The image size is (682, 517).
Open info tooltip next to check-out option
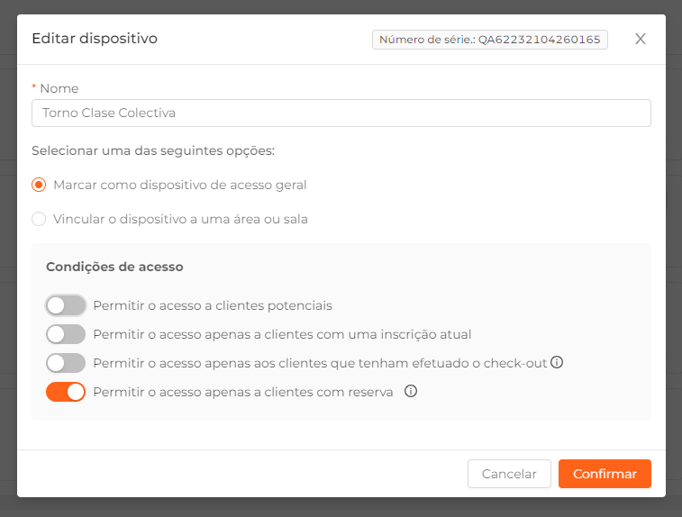[557, 362]
